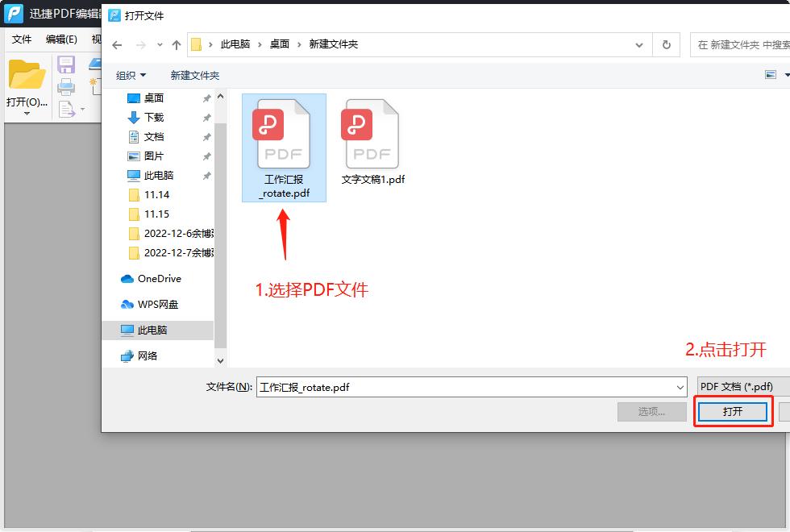Go up one folder level with the up arrow
The height and width of the screenshot is (532, 790).
click(176, 44)
